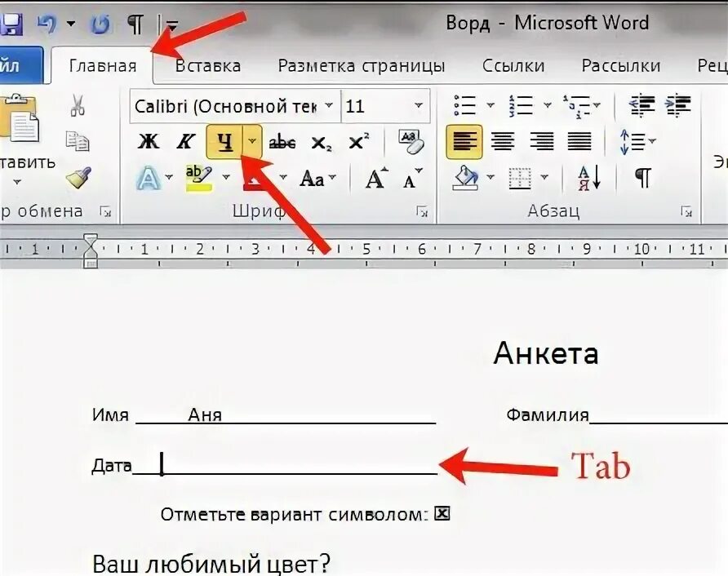Align text left
Screen dimensions: 728x576
click(464, 142)
